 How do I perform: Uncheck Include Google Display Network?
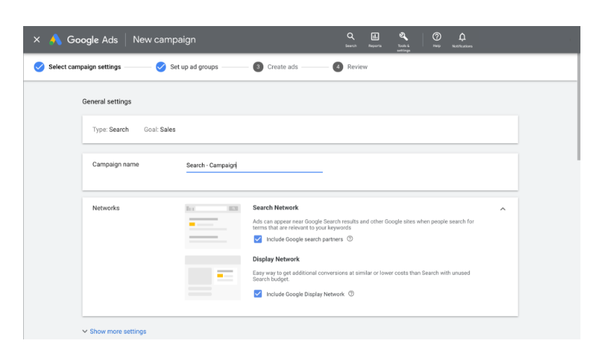pyautogui.click(x=258, y=294)
